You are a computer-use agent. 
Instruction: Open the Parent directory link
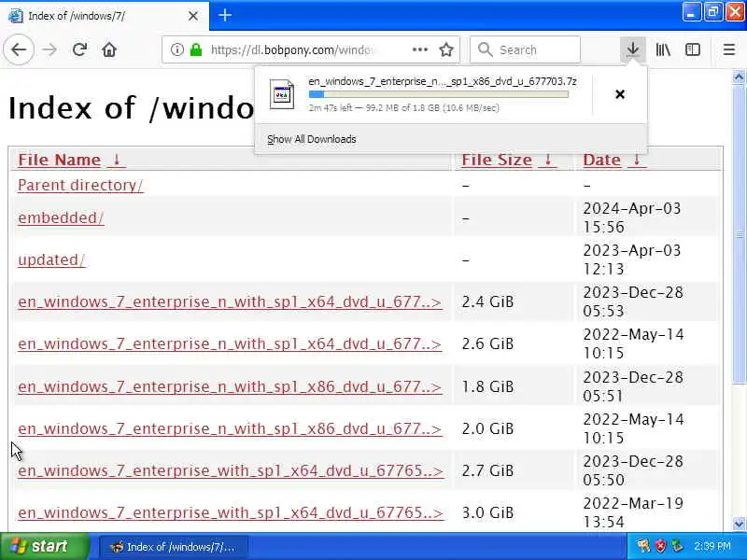click(80, 185)
